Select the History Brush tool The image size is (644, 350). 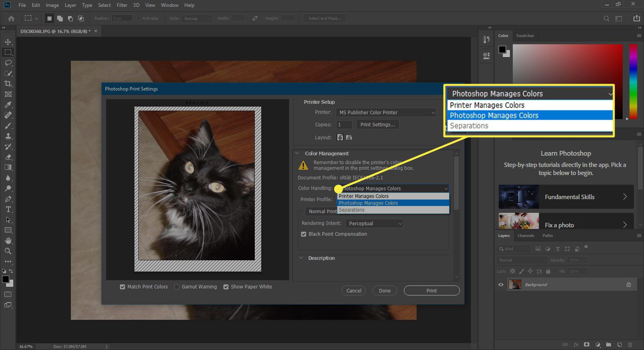click(x=8, y=146)
